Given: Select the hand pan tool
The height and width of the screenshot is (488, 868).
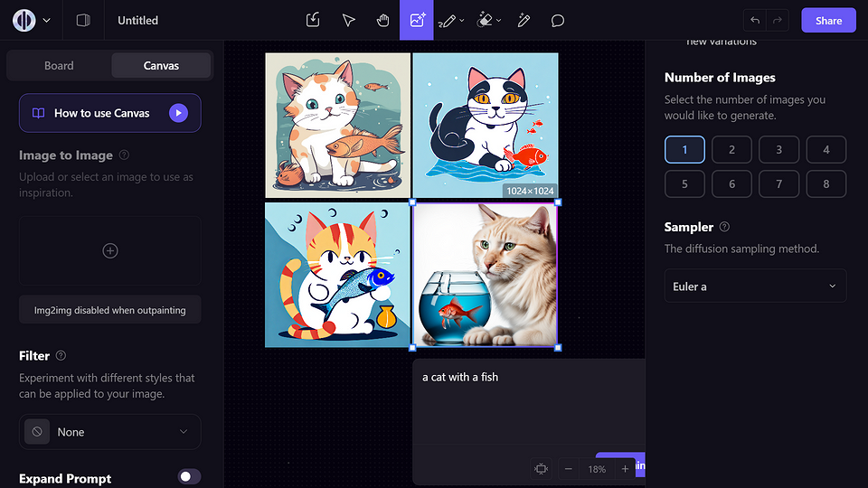Looking at the screenshot, I should (382, 20).
